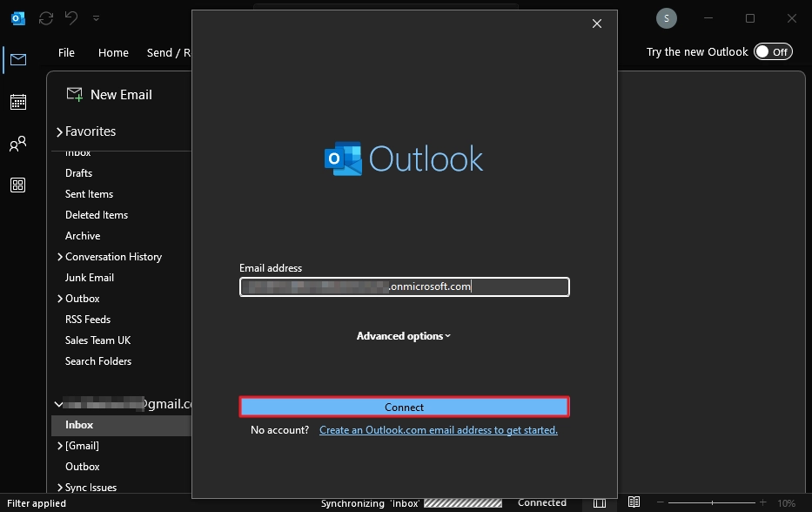812x512 pixels.
Task: Open the People view icon
Action: click(x=18, y=144)
